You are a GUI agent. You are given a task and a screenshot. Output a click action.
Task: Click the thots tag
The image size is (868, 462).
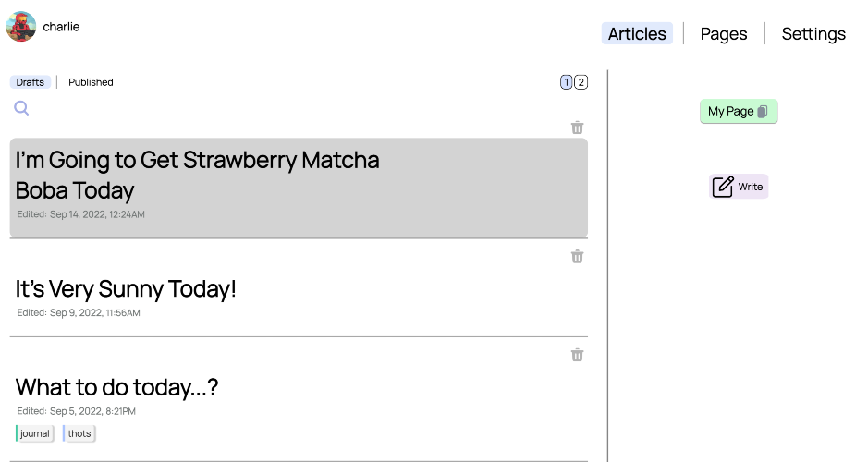79,433
